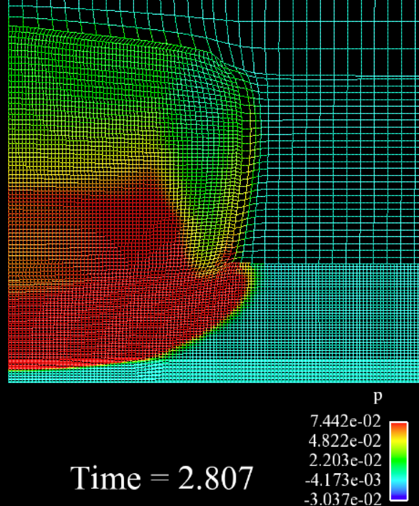The width and height of the screenshot is (419, 506).
Task: Select the -4.173e-03 legend value
Action: click(x=343, y=480)
